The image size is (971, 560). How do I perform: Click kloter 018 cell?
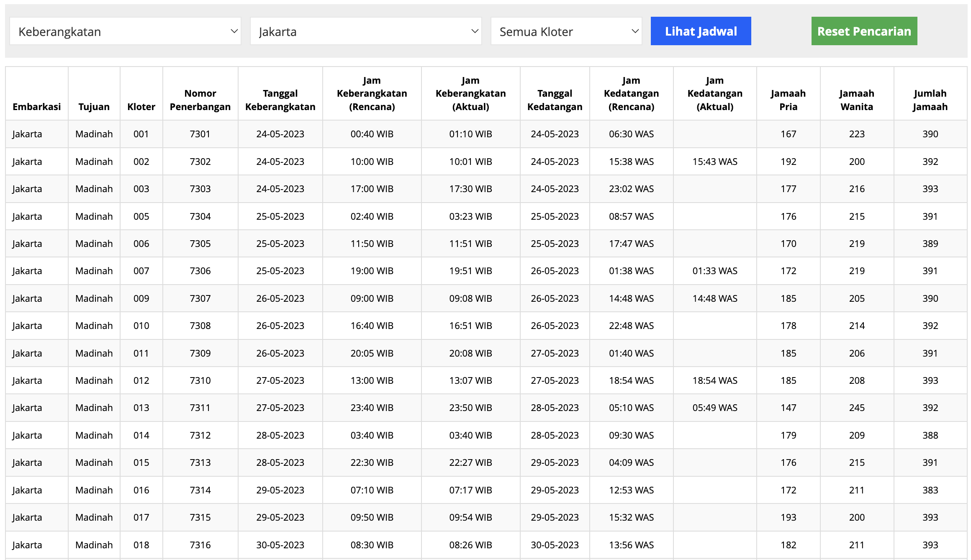141,545
